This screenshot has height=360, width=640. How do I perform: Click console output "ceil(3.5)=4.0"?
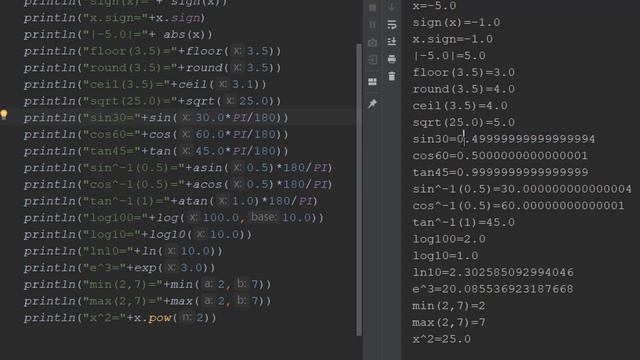pos(460,106)
